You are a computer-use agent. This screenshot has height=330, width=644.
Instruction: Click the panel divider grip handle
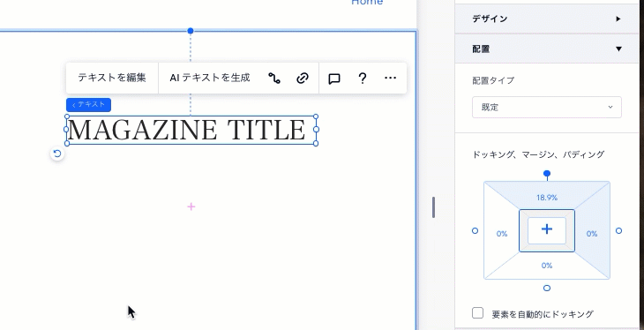pyautogui.click(x=433, y=207)
